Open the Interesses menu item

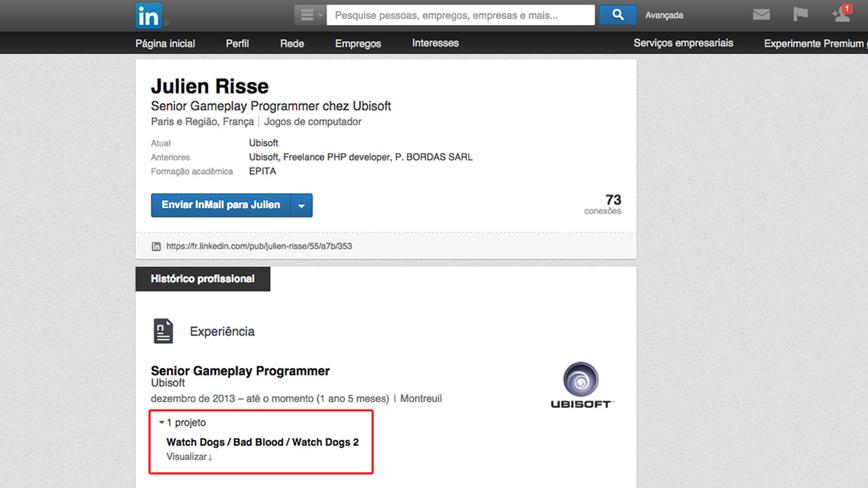pos(435,43)
